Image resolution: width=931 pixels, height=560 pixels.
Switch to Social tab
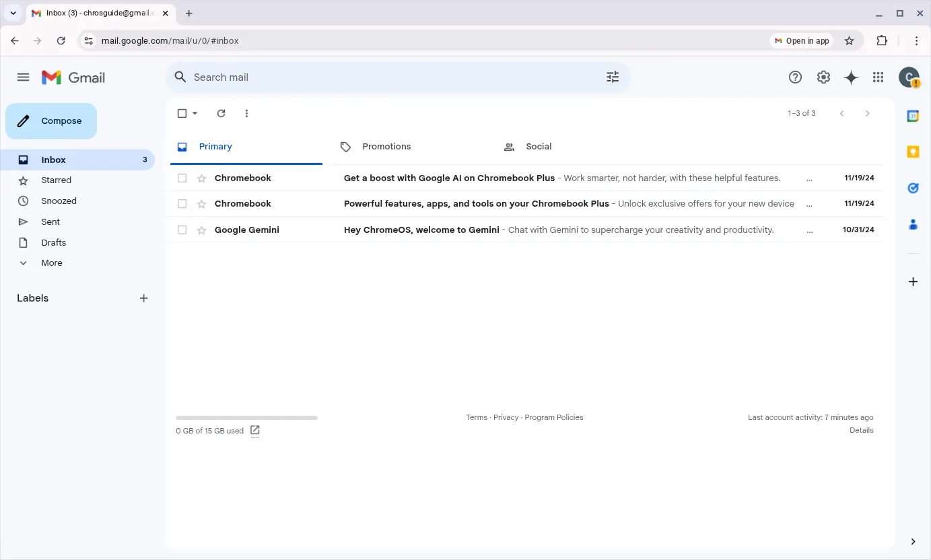(538, 147)
